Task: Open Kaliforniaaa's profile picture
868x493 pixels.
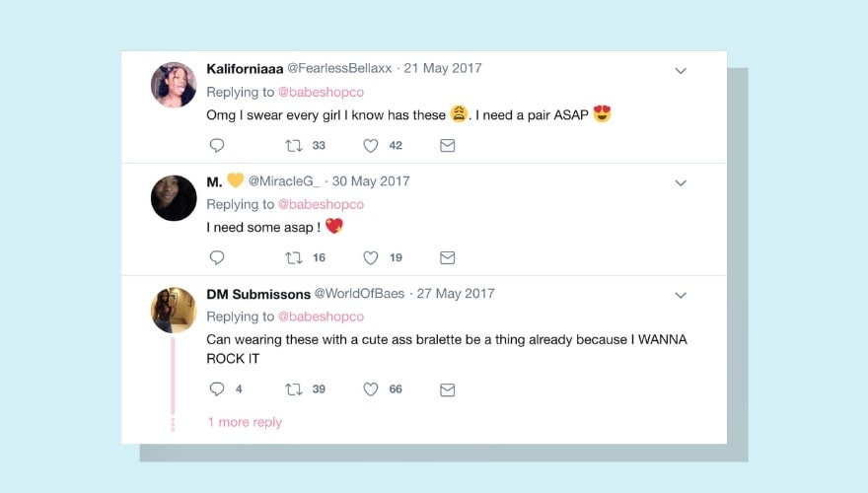Action: 174,85
